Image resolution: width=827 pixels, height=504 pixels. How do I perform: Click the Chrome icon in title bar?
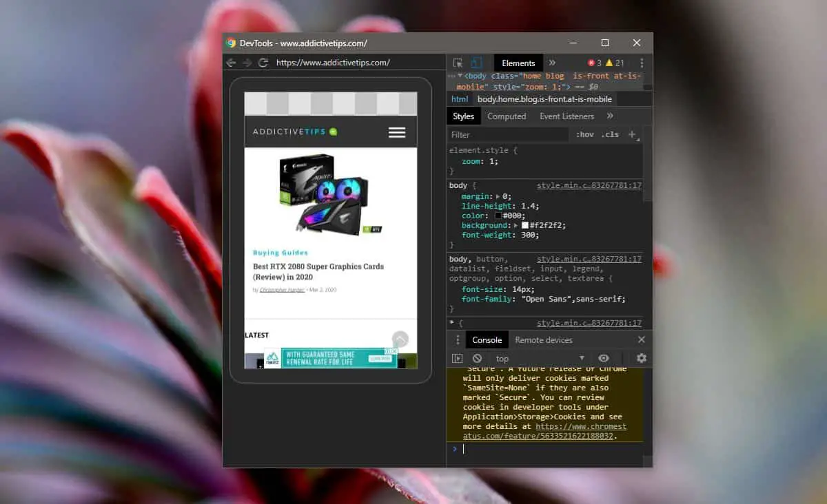[x=231, y=43]
